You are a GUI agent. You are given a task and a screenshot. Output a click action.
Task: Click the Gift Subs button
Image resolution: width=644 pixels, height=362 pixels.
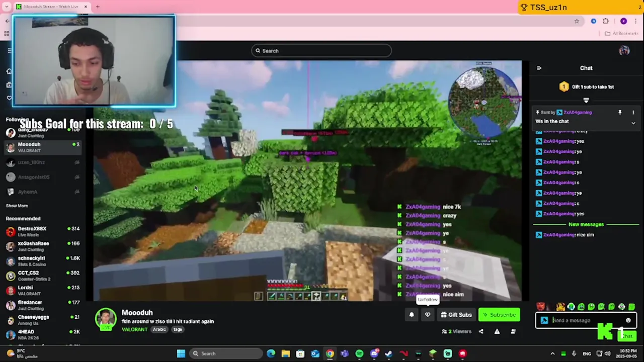click(456, 315)
